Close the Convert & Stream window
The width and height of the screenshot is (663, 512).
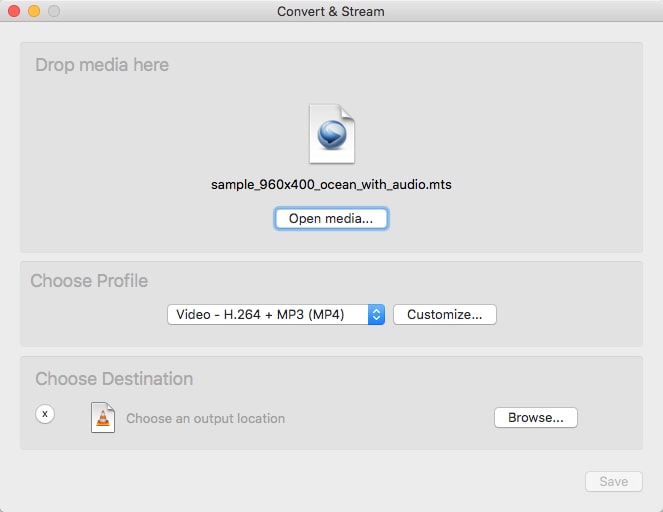[14, 11]
